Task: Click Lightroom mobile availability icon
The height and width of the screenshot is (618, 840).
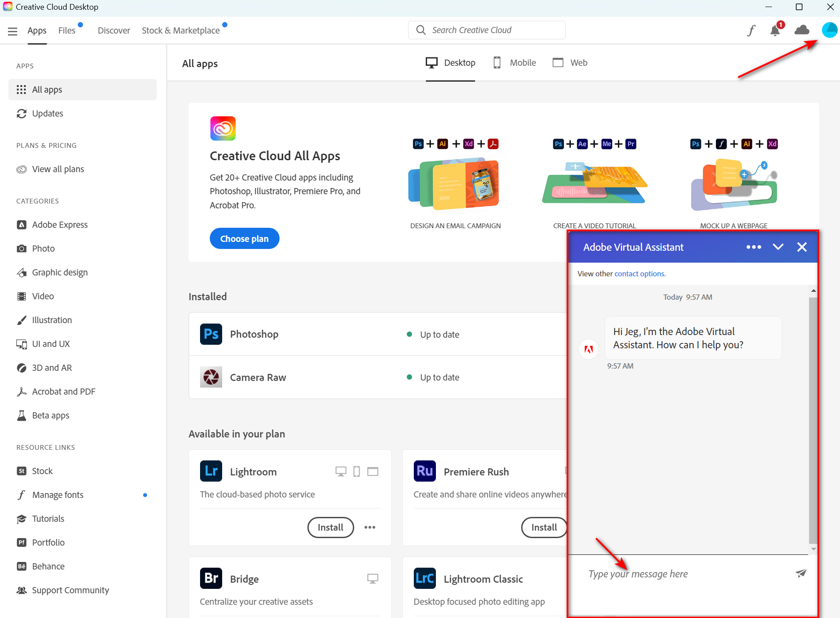Action: click(356, 471)
